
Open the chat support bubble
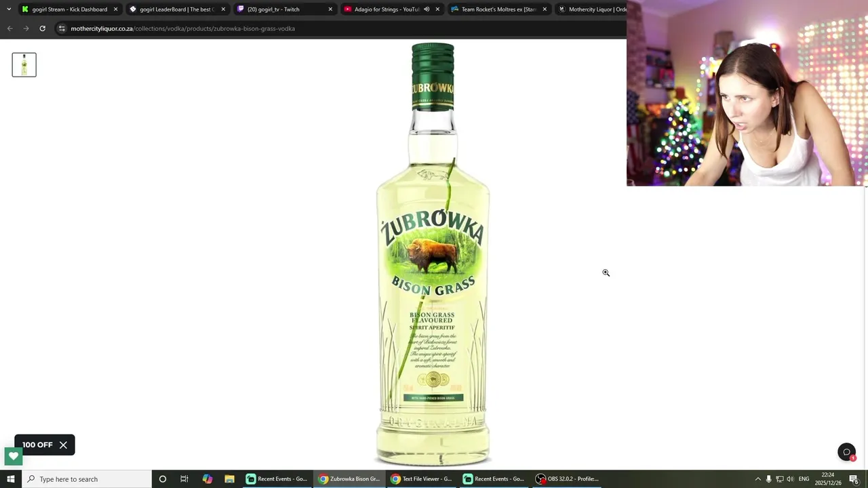(846, 452)
